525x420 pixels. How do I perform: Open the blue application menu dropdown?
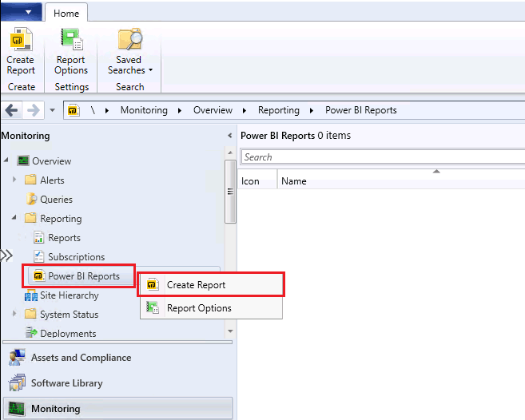click(x=22, y=11)
